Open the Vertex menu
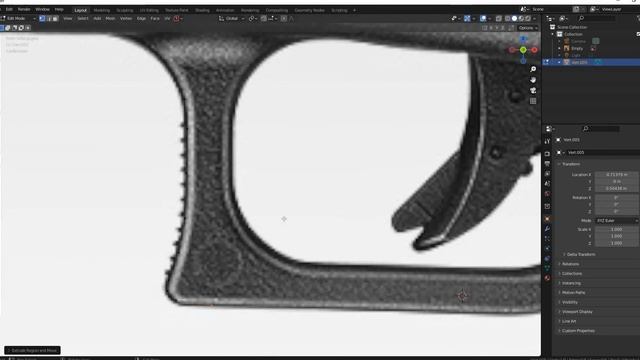The width and height of the screenshot is (640, 360). coord(126,18)
